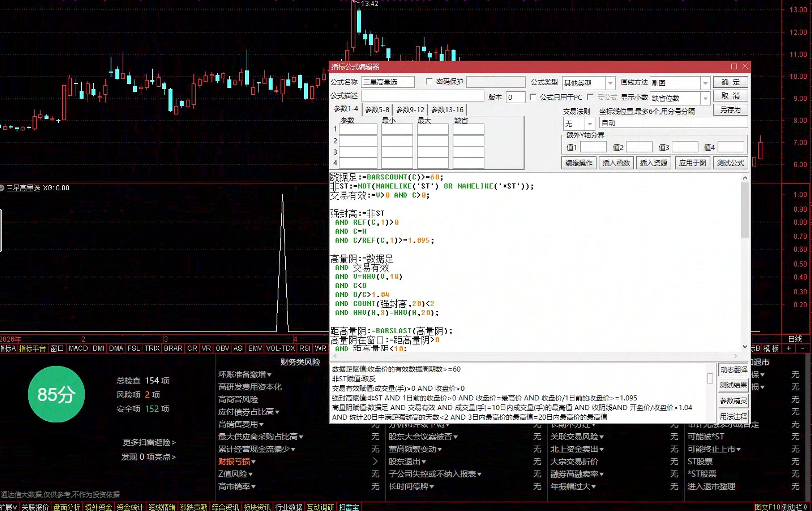Viewport: 812px width, 511px height.
Task: Toggle the 云公式 checkbox
Action: point(590,97)
